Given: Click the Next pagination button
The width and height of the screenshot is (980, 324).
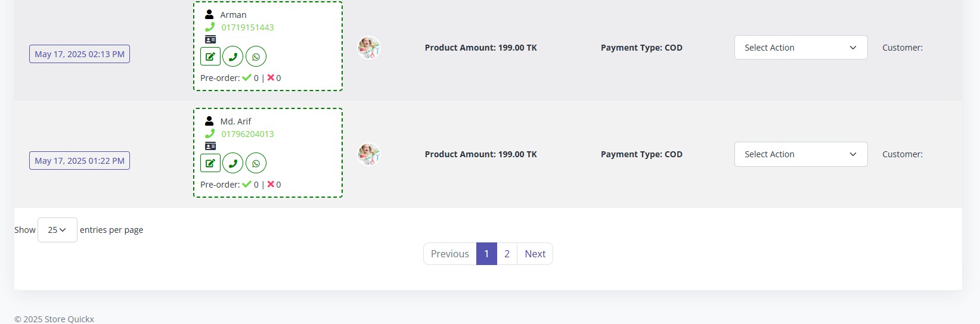Looking at the screenshot, I should point(535,254).
